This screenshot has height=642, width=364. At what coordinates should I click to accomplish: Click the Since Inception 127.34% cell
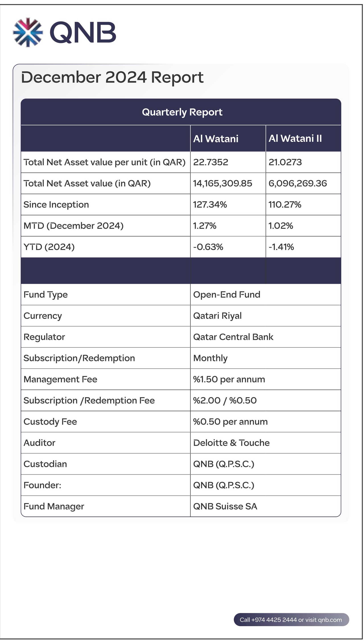click(228, 204)
